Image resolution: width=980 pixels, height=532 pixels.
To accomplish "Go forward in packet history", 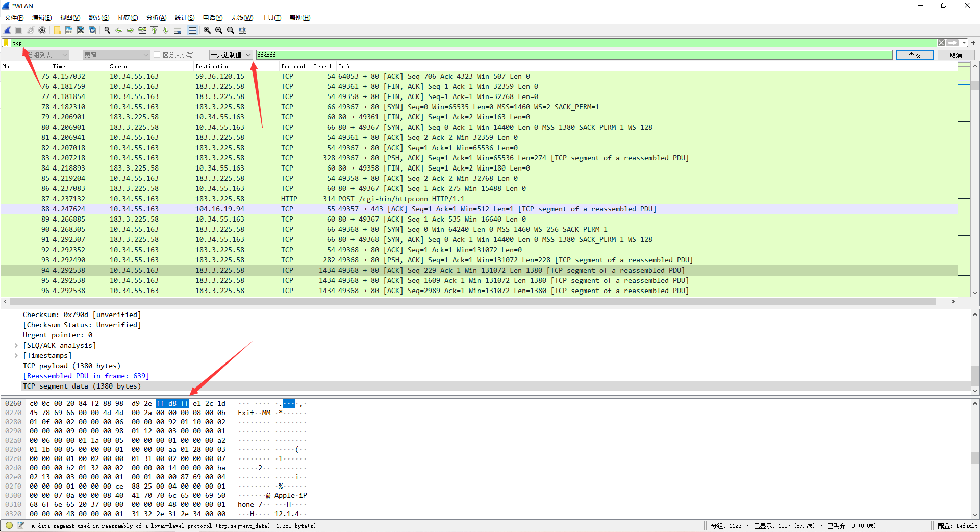I will coord(131,30).
